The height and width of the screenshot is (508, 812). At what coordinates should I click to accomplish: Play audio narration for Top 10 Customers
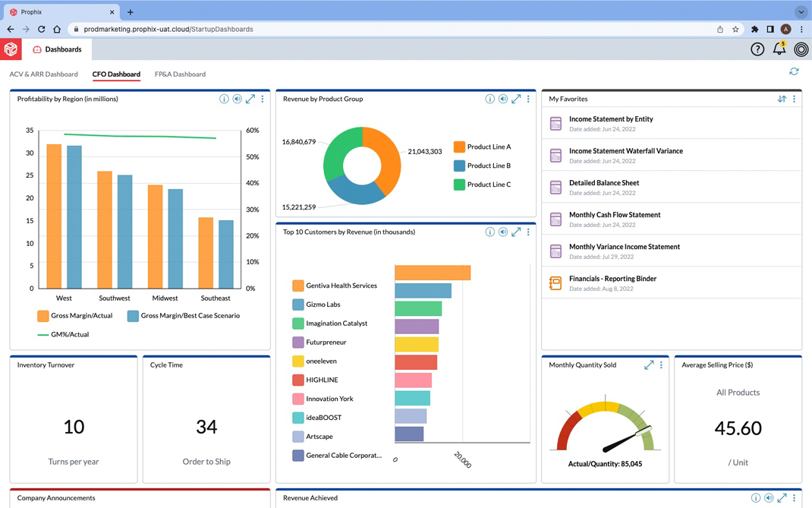(x=503, y=232)
